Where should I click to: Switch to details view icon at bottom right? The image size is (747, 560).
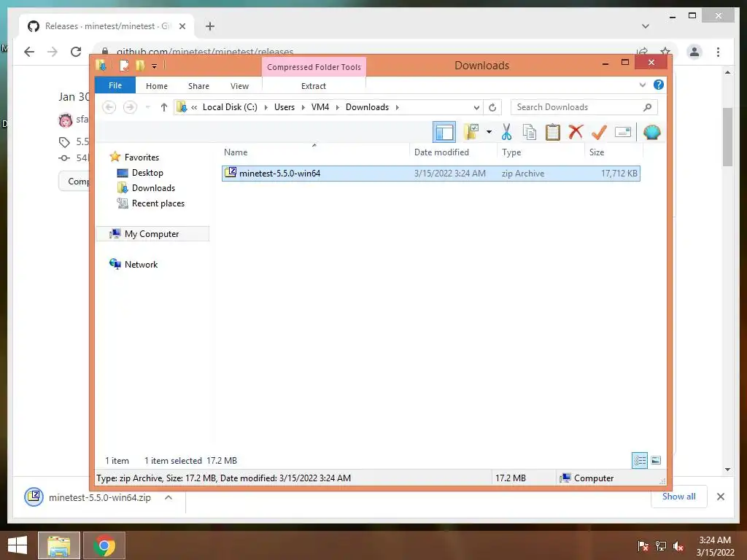639,460
